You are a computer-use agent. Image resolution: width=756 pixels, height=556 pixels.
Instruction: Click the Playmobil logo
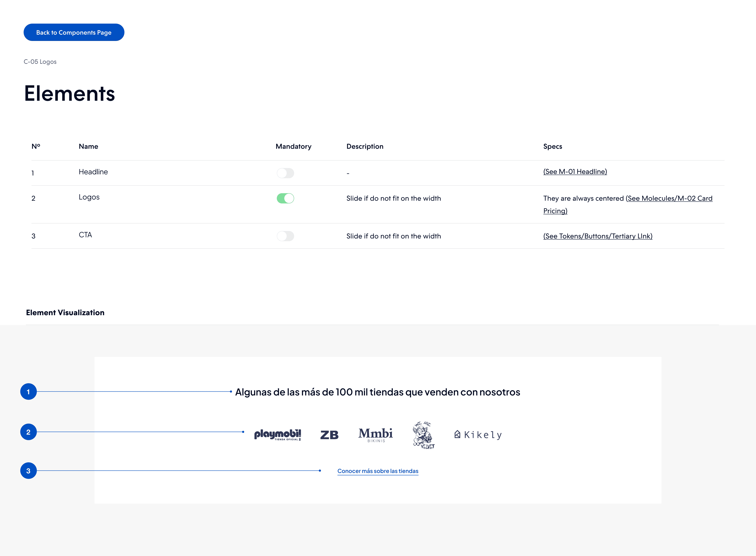click(x=277, y=434)
